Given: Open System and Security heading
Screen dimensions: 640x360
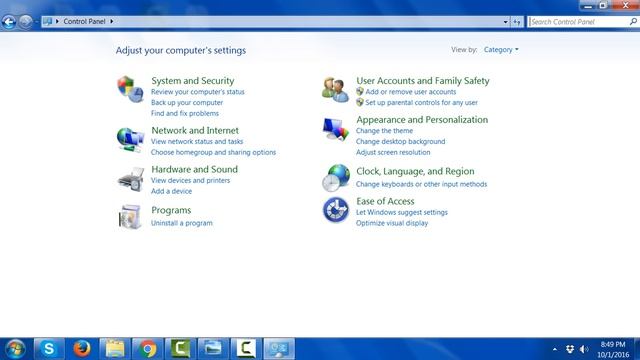Looking at the screenshot, I should click(x=193, y=80).
